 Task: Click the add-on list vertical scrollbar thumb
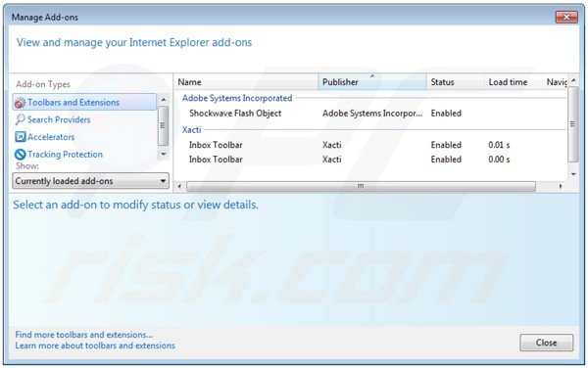pos(573,124)
